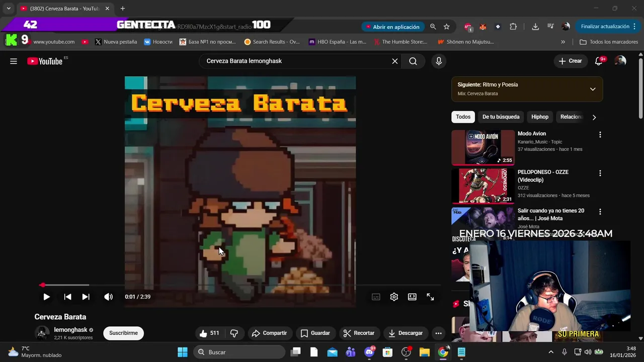Share the video via Compartir
Screen dimensions: 644x362
click(270, 333)
